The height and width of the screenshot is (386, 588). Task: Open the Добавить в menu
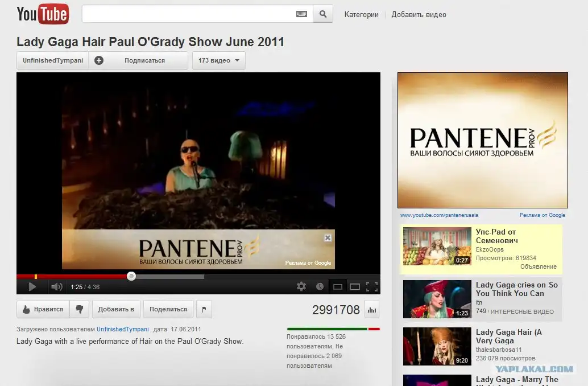pos(116,309)
